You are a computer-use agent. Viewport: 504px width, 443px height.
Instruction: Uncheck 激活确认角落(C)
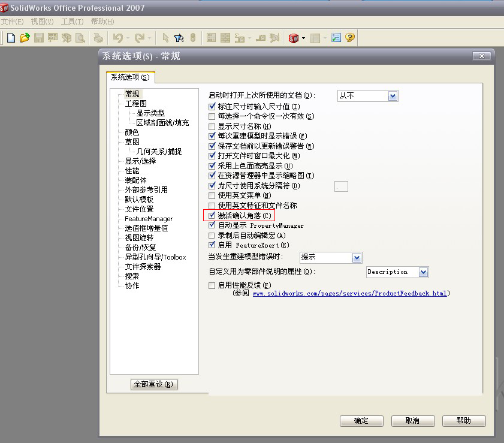pyautogui.click(x=212, y=215)
